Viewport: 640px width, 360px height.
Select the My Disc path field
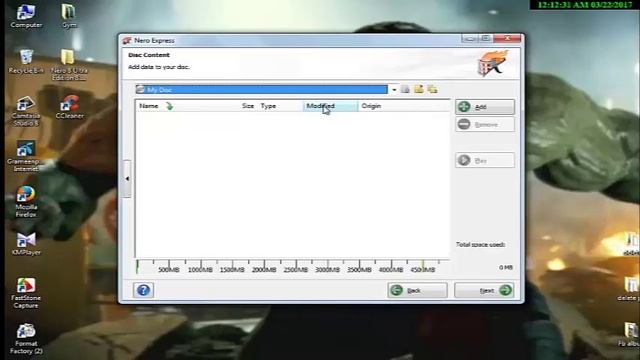point(262,89)
